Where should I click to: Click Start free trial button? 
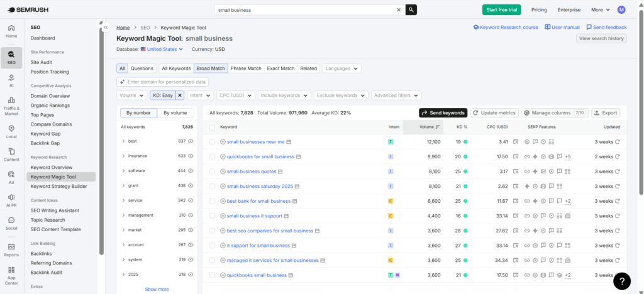click(x=501, y=10)
